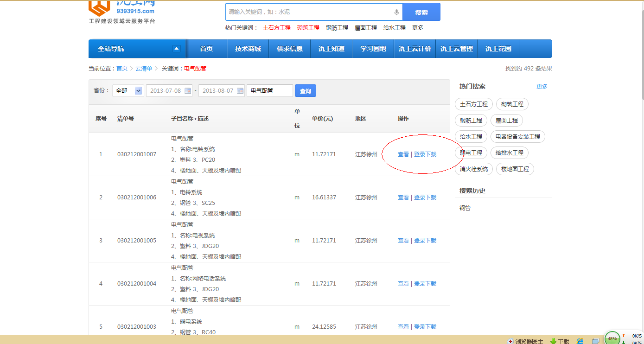Open the 技术商城 navigation tab
This screenshot has height=344, width=644.
click(x=248, y=49)
